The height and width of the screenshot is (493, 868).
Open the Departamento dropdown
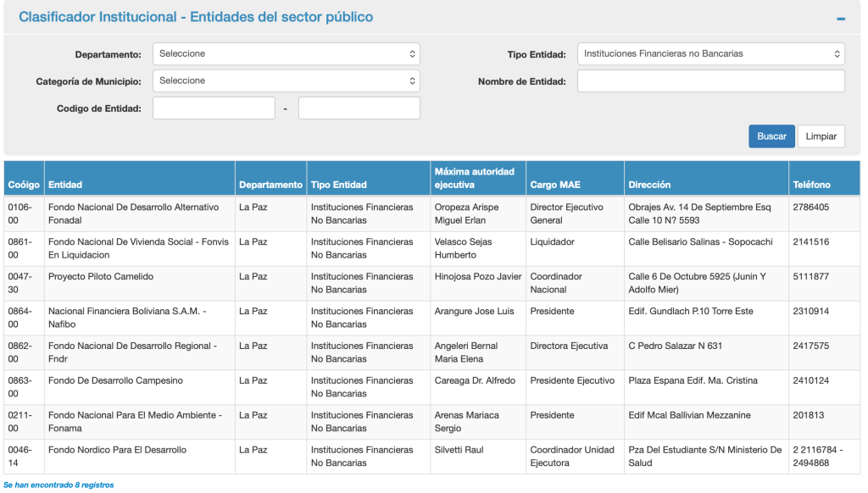click(x=286, y=54)
